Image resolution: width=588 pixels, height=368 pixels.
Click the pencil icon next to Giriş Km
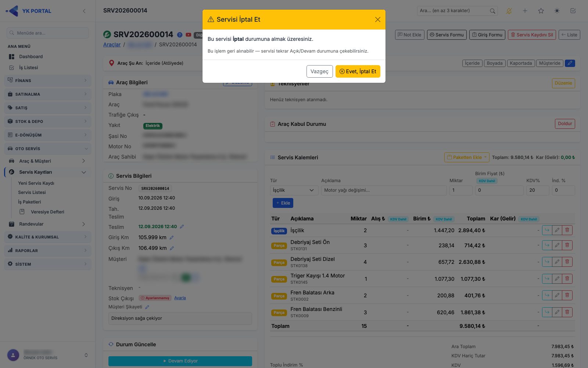[x=172, y=238]
